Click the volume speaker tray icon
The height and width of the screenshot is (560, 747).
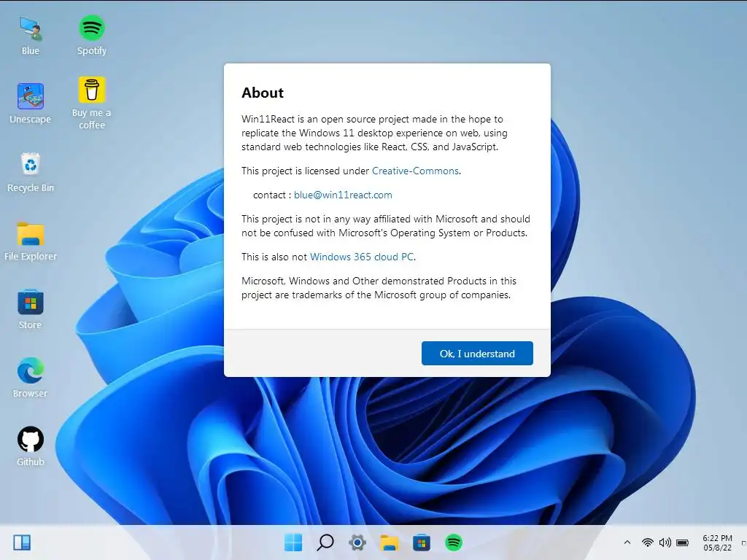tap(665, 542)
